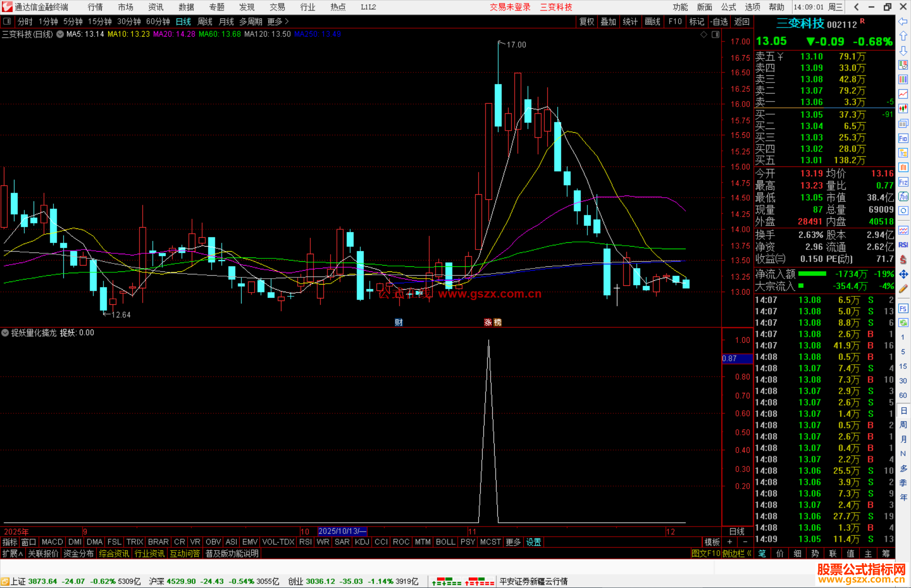Image resolution: width=911 pixels, height=588 pixels.
Task: Switch to the 周线 period tab
Action: point(205,21)
